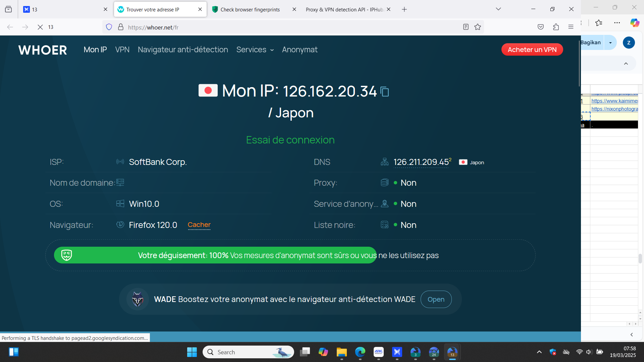Click the Open button for WADE
The height and width of the screenshot is (362, 644).
pyautogui.click(x=436, y=299)
